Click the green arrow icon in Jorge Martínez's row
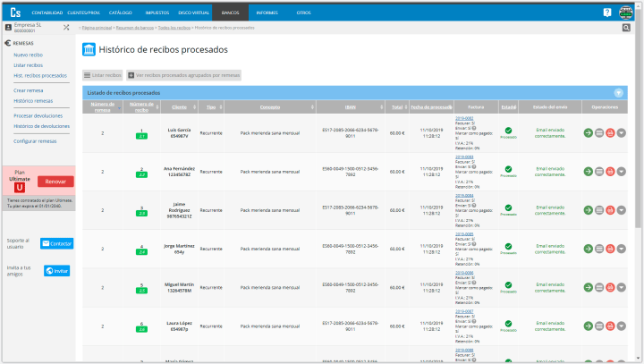The height and width of the screenshot is (364, 644). (x=589, y=249)
